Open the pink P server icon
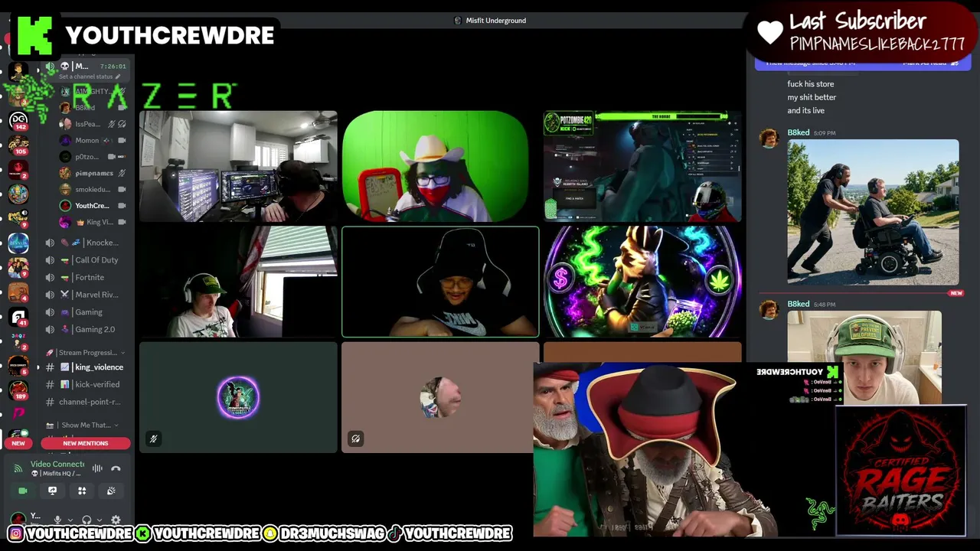The image size is (980, 551). (18, 413)
